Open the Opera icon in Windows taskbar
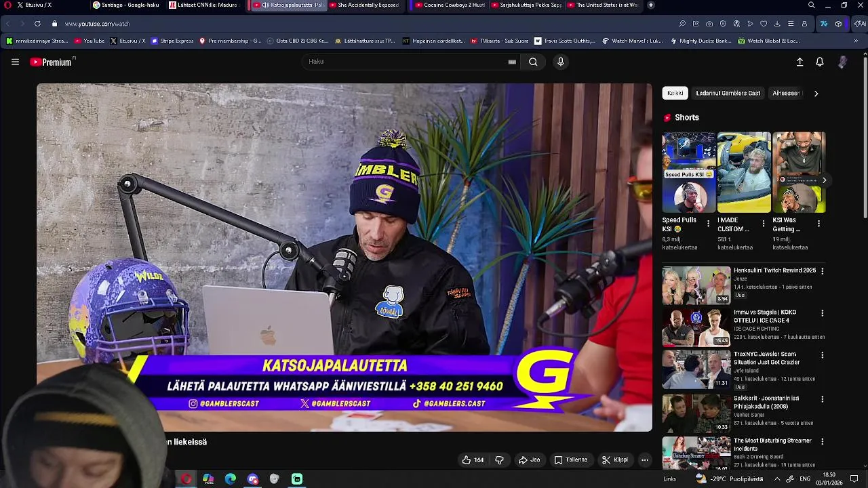The height and width of the screenshot is (488, 868). click(186, 479)
